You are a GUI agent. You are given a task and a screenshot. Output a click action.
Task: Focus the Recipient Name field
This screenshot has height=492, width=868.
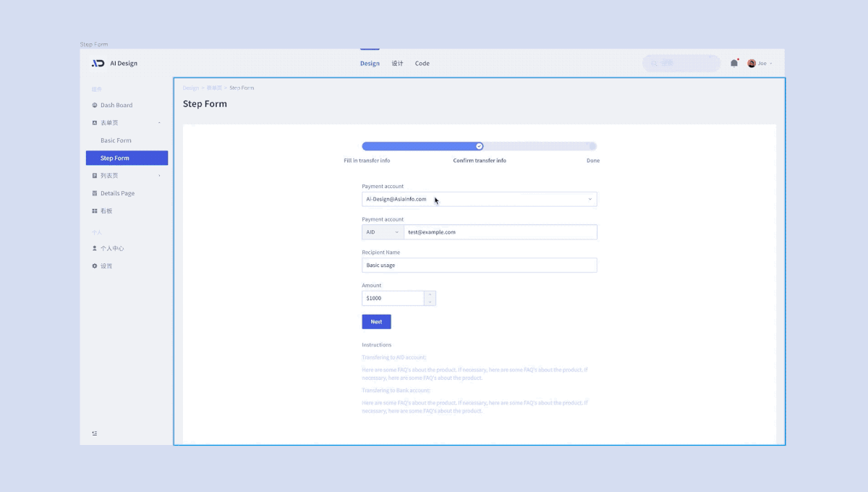pyautogui.click(x=480, y=265)
